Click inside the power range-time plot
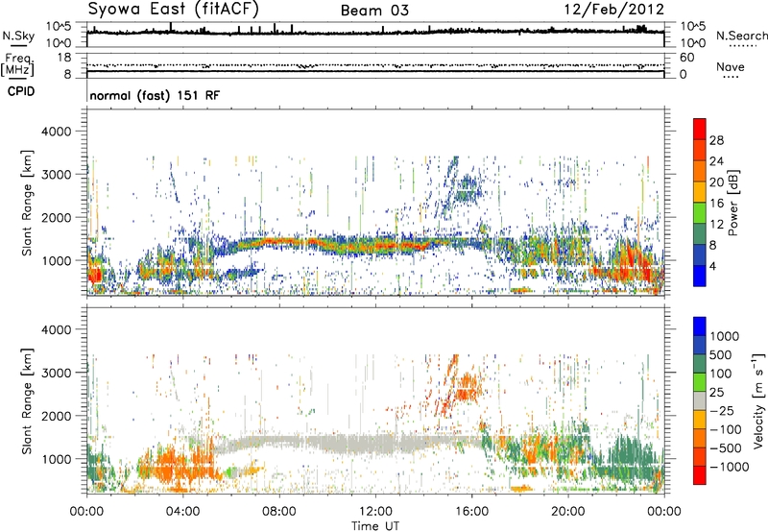 [375, 203]
